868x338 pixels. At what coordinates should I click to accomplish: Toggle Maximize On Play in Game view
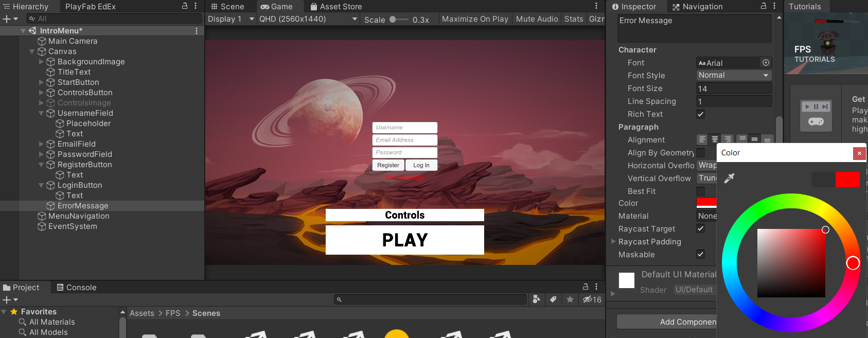[x=475, y=19]
